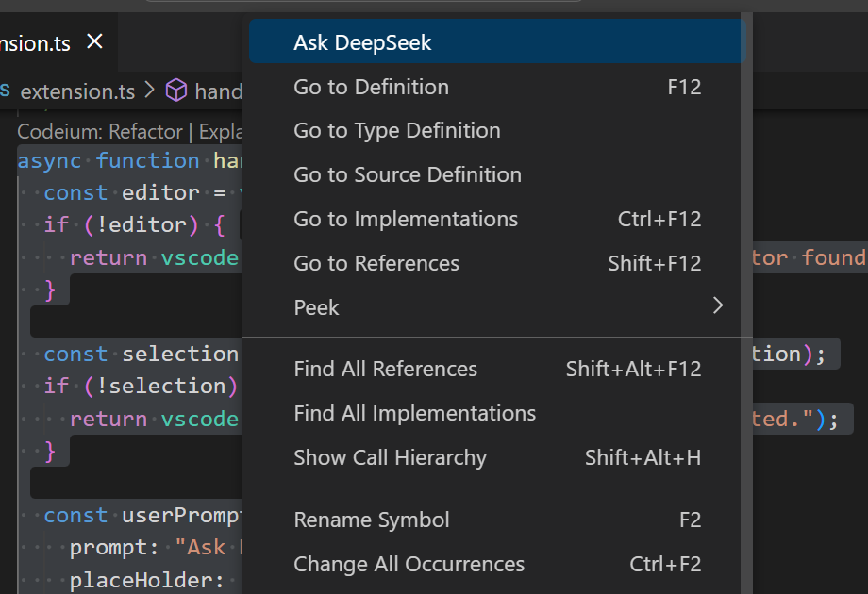Select Ask DeepSeek from context menu
Image resolution: width=868 pixels, height=594 pixels.
363,42
